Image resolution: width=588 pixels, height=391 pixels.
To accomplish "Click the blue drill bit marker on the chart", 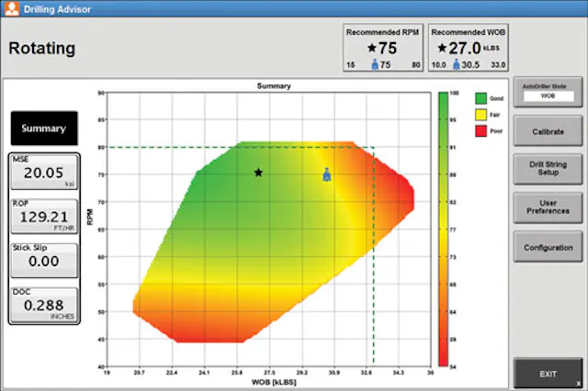I will (x=327, y=175).
